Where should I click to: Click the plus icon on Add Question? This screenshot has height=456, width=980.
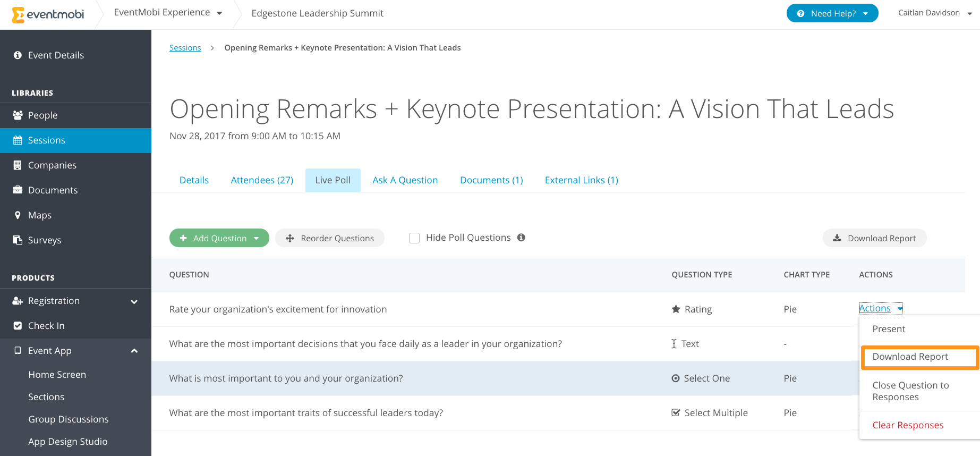coord(183,238)
